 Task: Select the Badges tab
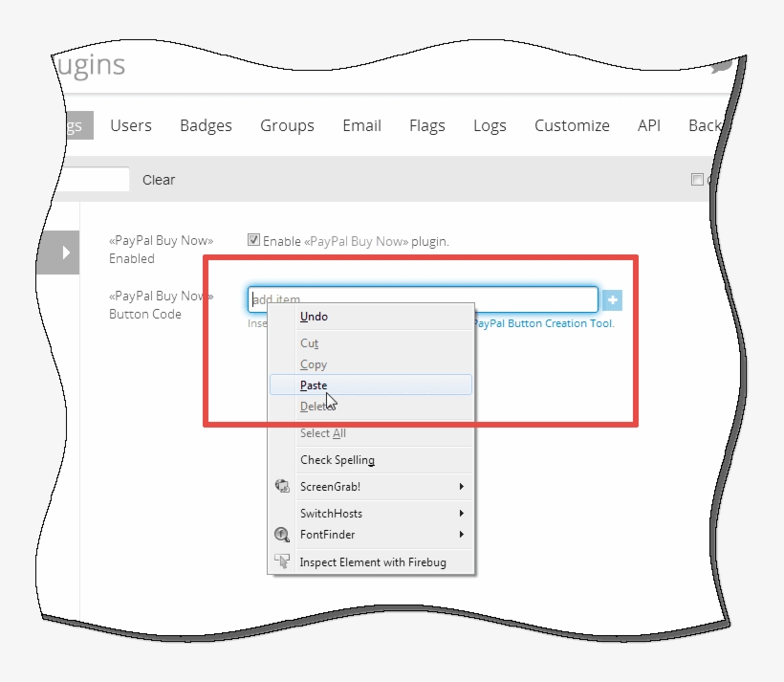pyautogui.click(x=205, y=125)
